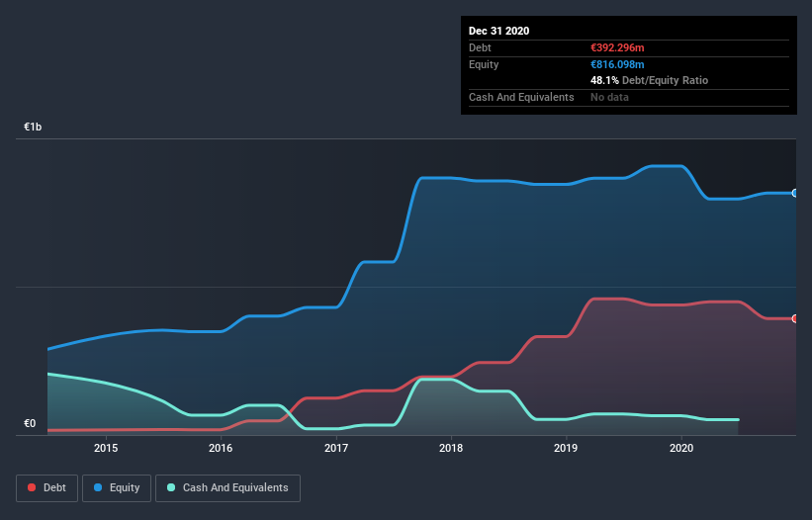
Task: Click the 2020 x-axis label
Action: click(x=681, y=448)
